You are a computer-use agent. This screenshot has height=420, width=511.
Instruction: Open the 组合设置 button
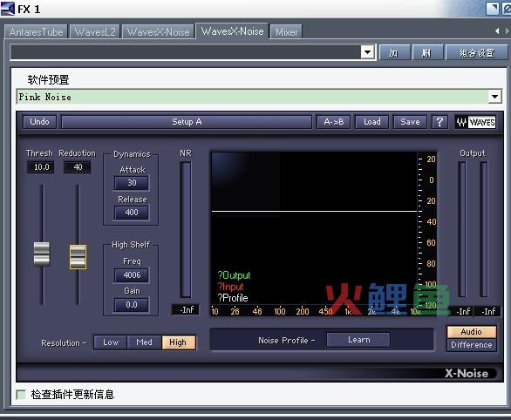[476, 52]
